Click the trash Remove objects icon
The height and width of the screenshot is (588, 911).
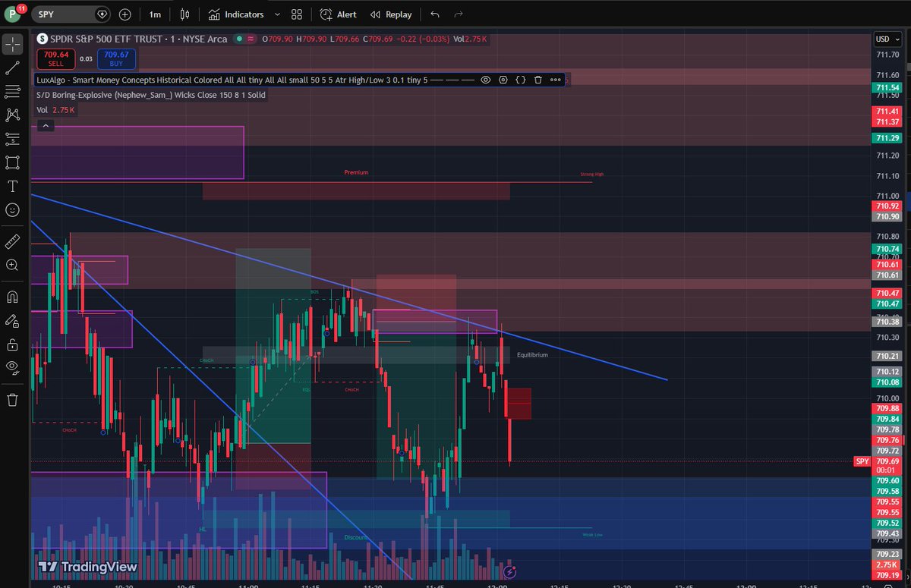[x=12, y=400]
